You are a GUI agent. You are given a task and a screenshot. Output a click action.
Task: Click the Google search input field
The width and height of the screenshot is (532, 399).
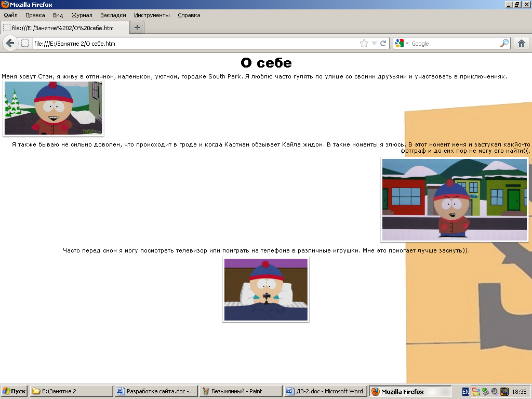pyautogui.click(x=455, y=44)
